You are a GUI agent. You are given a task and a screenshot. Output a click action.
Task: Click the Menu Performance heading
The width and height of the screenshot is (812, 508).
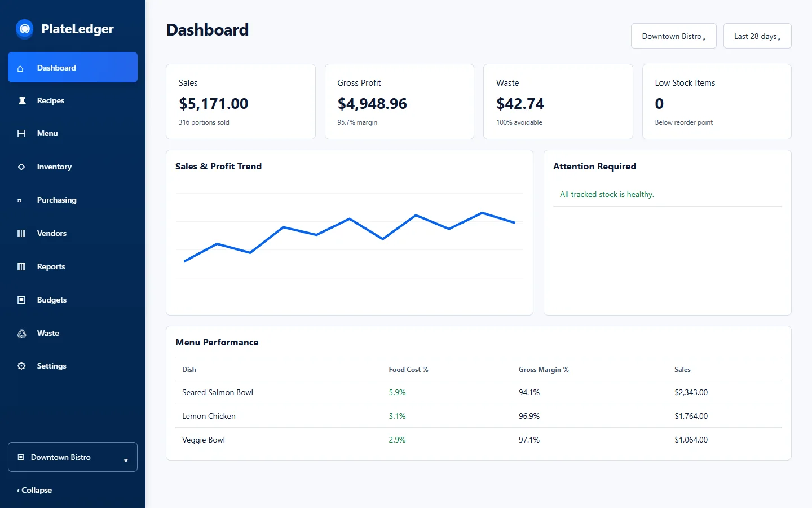pos(217,343)
